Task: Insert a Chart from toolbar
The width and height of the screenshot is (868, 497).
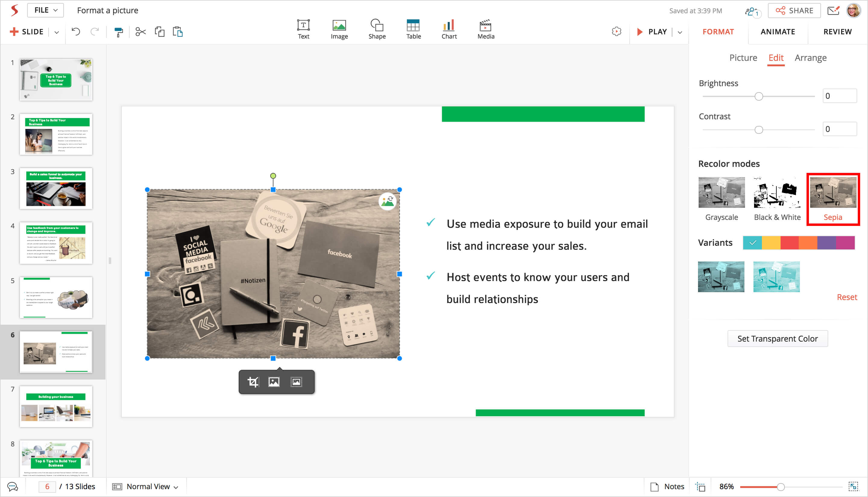Action: (449, 29)
